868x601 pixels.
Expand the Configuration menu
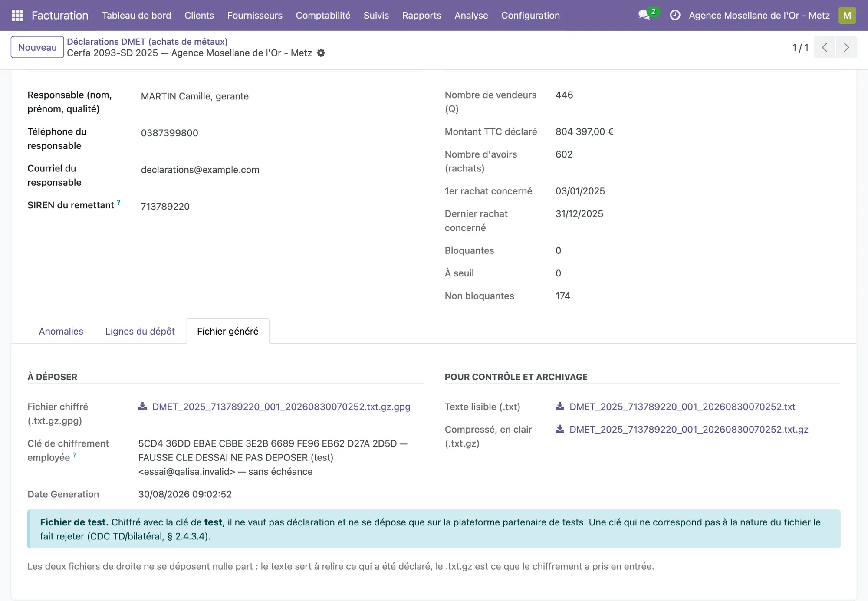(530, 15)
